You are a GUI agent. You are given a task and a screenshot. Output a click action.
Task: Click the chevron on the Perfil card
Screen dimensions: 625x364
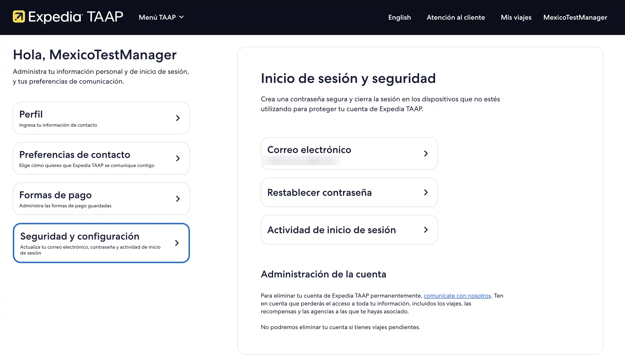click(x=178, y=118)
